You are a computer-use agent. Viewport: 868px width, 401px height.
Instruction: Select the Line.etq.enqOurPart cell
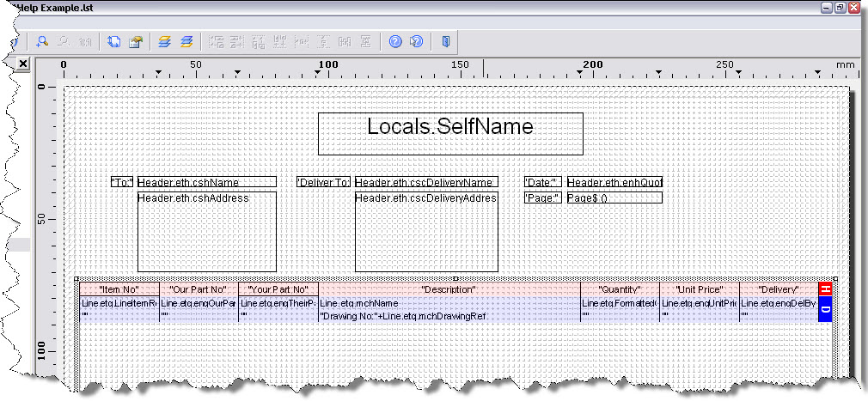tap(199, 303)
